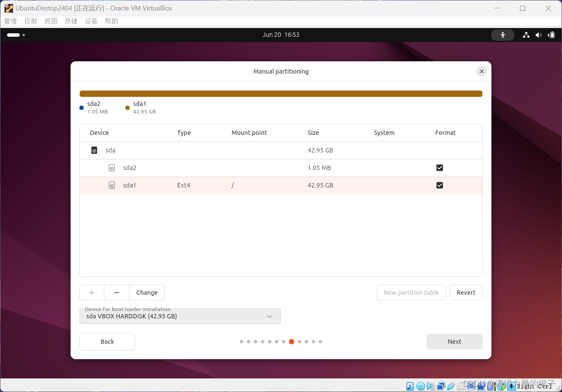Click VirtualBox hard disk status icon
The height and width of the screenshot is (392, 562).
[x=410, y=386]
